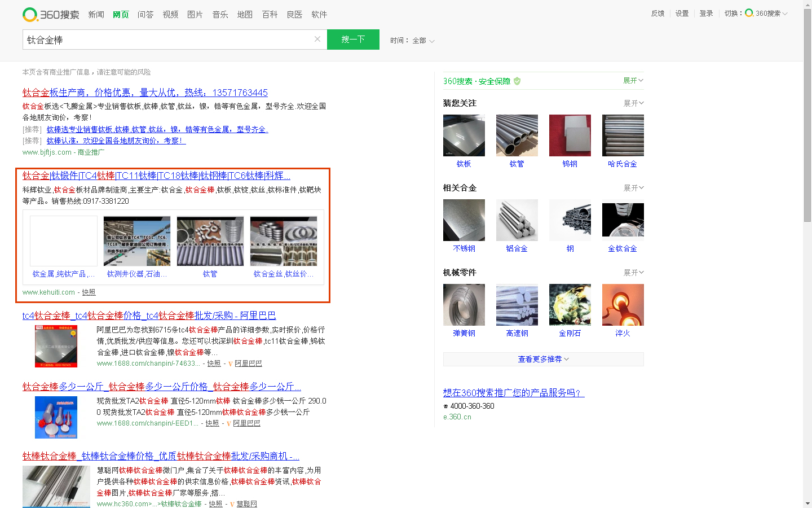Open the 钛管 sidebar thumbnail
The height and width of the screenshot is (508, 812).
(x=517, y=135)
